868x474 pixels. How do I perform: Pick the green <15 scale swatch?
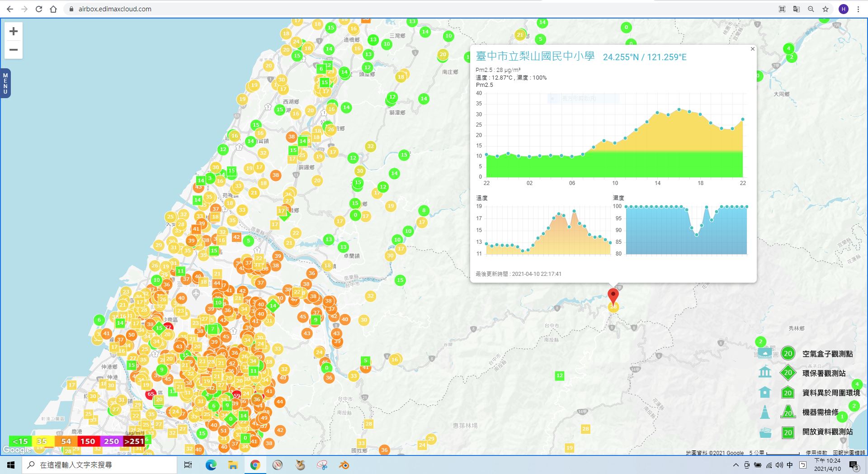(20, 441)
